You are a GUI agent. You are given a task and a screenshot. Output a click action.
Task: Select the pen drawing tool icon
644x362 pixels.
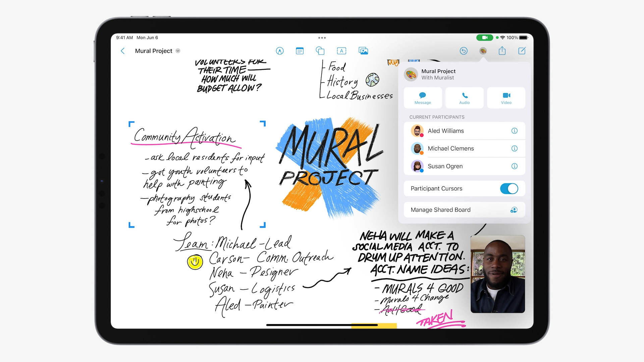click(x=280, y=51)
